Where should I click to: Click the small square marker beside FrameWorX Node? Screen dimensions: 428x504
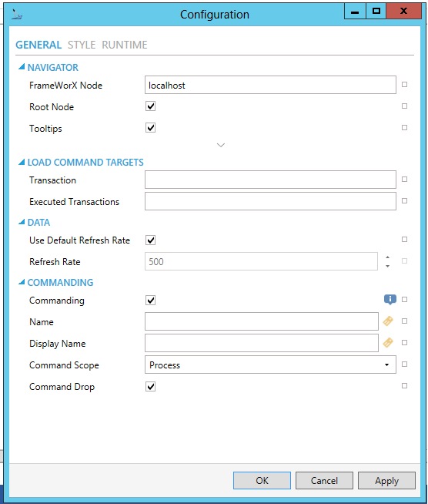click(x=405, y=85)
